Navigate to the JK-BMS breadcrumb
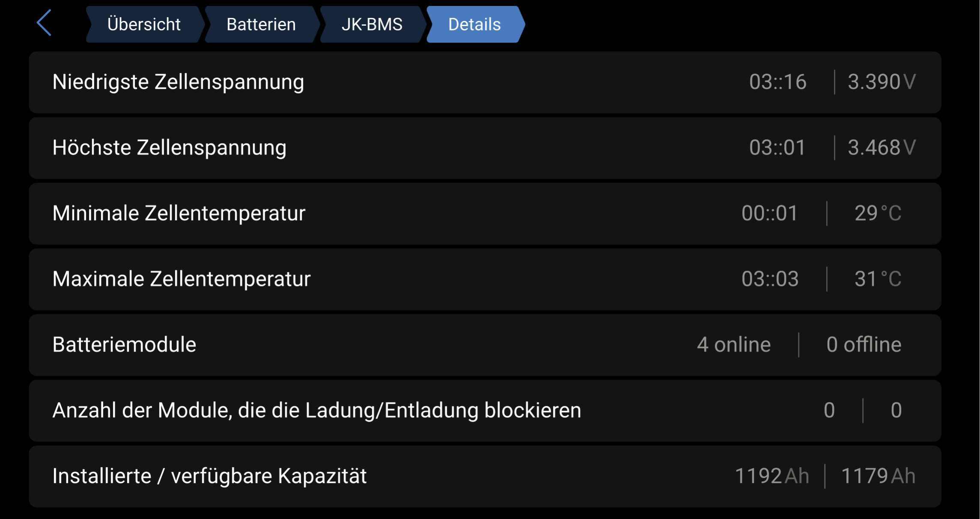The height and width of the screenshot is (519, 980). [372, 24]
